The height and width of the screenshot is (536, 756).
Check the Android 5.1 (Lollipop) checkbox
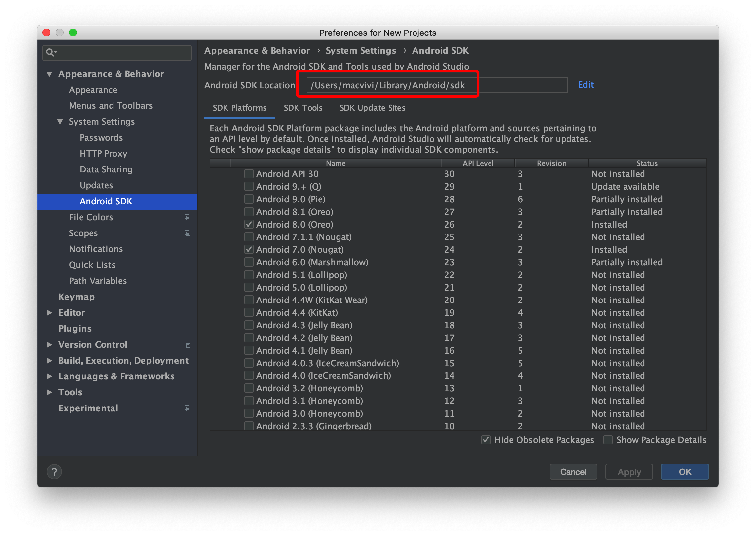tap(249, 275)
